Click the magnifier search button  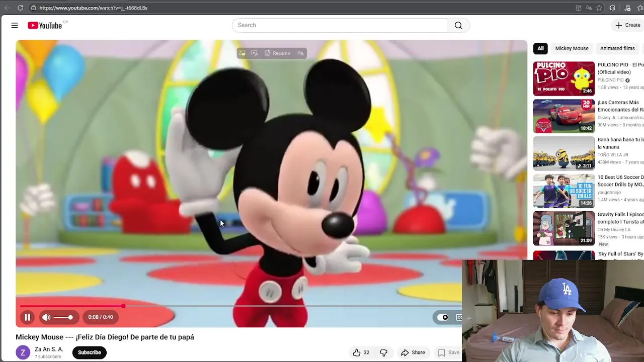click(458, 25)
